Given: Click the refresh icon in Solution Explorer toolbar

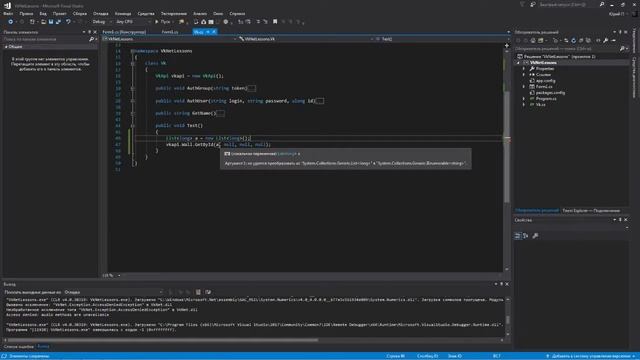Looking at the screenshot, I should (x=573, y=40).
